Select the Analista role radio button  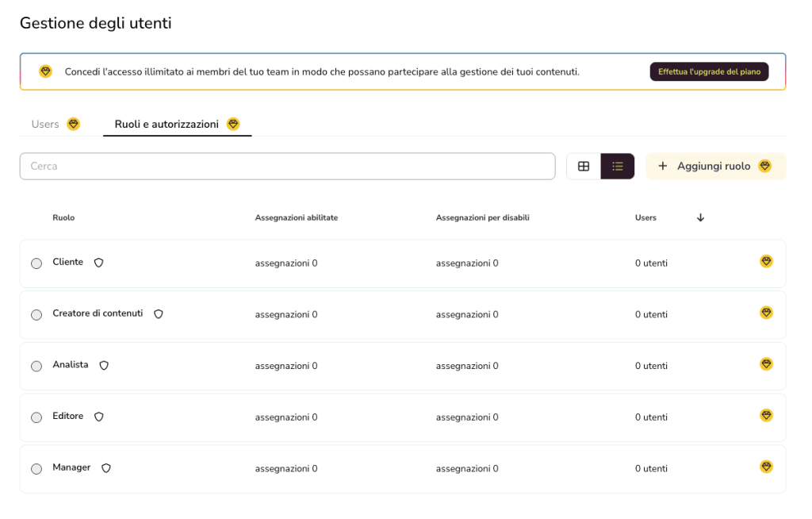[x=36, y=367]
